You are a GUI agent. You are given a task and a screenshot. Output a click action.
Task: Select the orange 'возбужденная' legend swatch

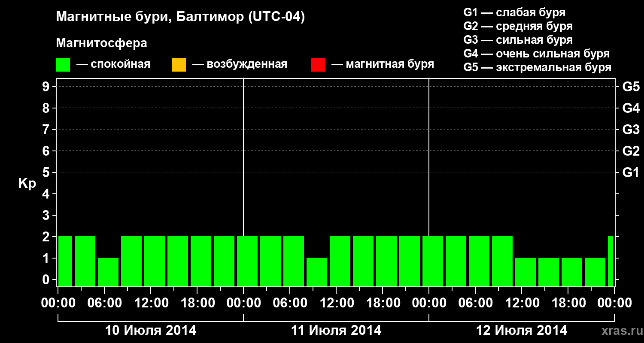[x=179, y=65]
